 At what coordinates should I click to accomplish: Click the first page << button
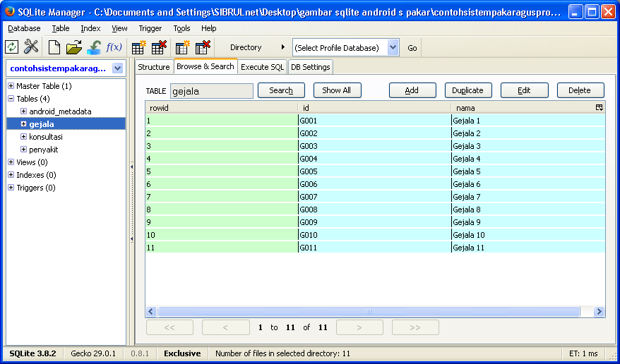(169, 327)
